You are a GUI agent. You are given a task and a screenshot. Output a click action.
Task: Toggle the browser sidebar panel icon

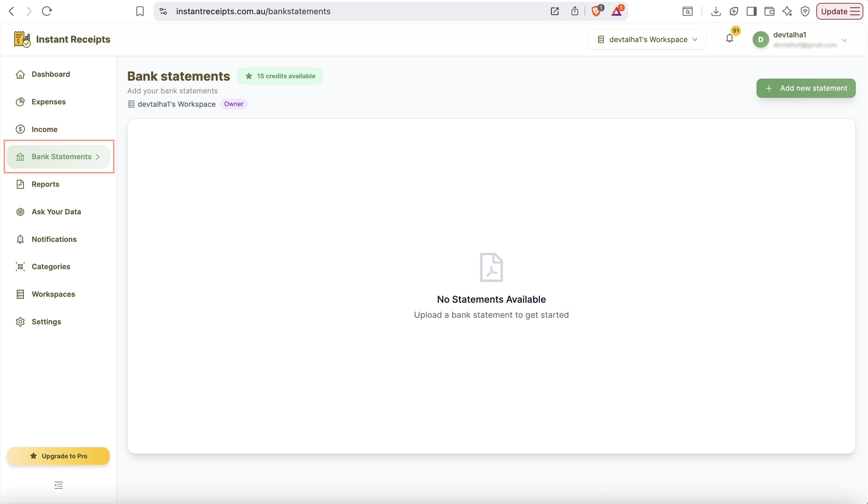[752, 11]
